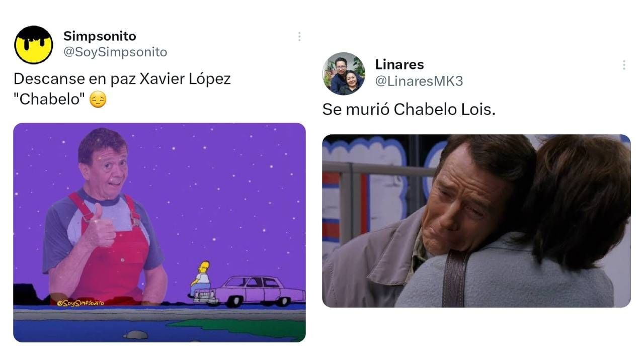The image size is (644, 362).
Task: Open Linares' round profile photo
Action: pos(344,73)
